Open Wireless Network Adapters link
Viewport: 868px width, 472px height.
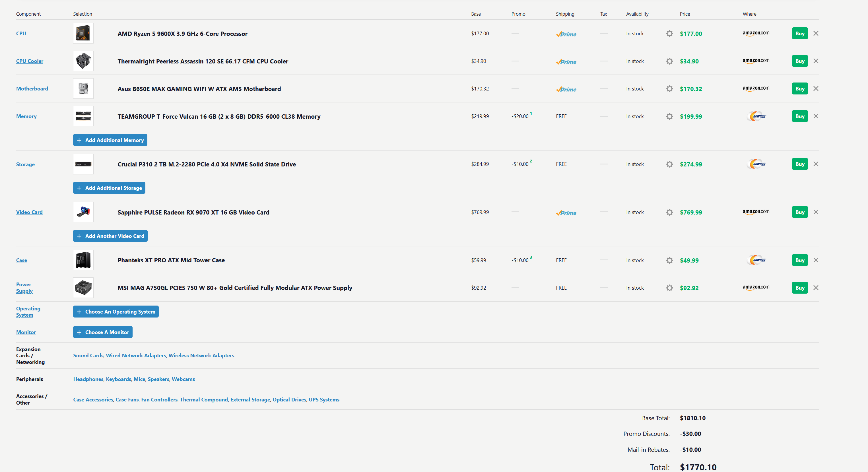coord(201,355)
